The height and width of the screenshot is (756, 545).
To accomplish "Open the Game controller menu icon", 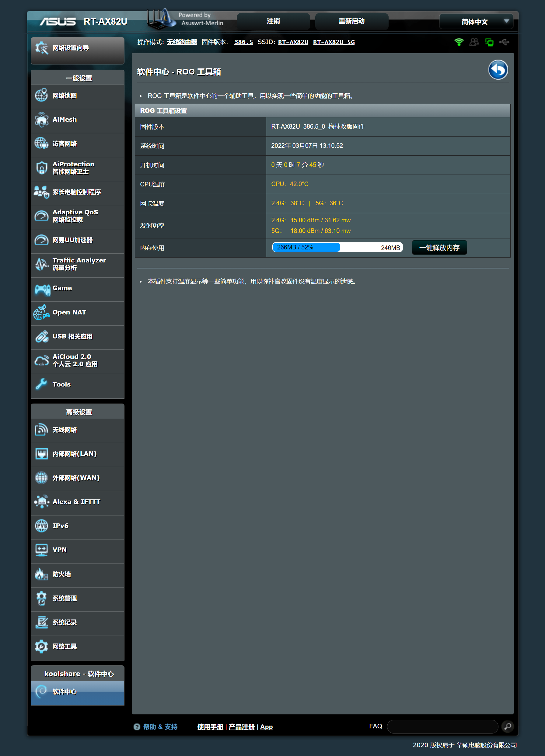I will coord(42,289).
